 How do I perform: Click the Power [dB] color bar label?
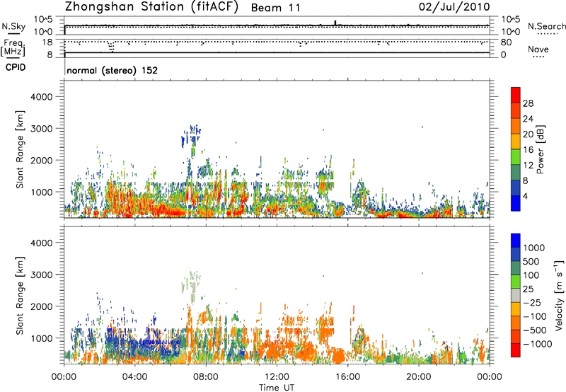[x=540, y=149]
